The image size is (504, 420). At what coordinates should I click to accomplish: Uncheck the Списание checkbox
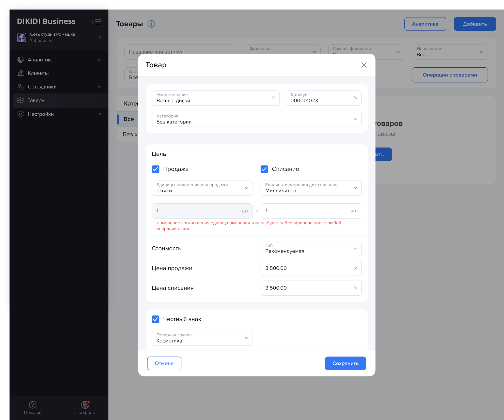pyautogui.click(x=264, y=169)
